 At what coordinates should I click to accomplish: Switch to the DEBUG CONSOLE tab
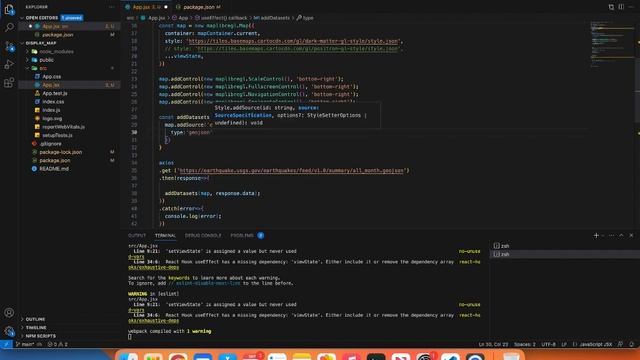click(x=203, y=236)
